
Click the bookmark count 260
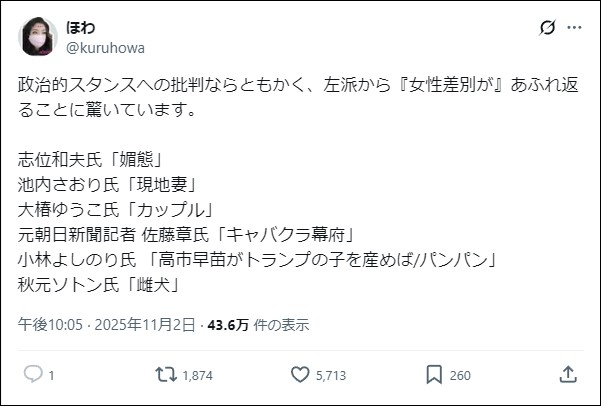click(460, 375)
